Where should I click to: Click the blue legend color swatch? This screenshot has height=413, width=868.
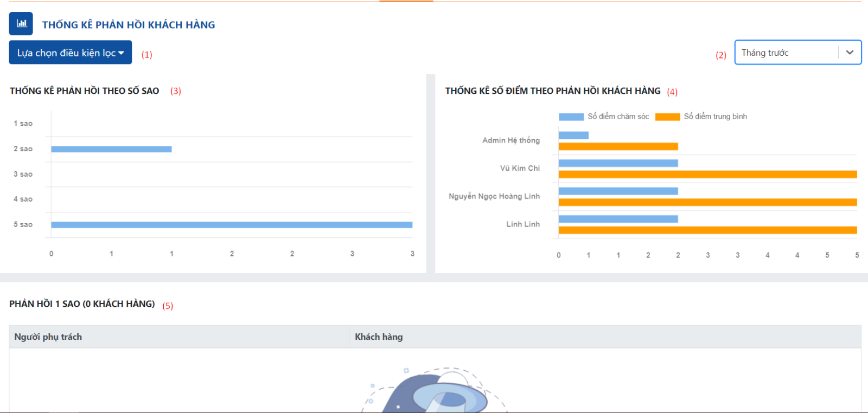(571, 117)
